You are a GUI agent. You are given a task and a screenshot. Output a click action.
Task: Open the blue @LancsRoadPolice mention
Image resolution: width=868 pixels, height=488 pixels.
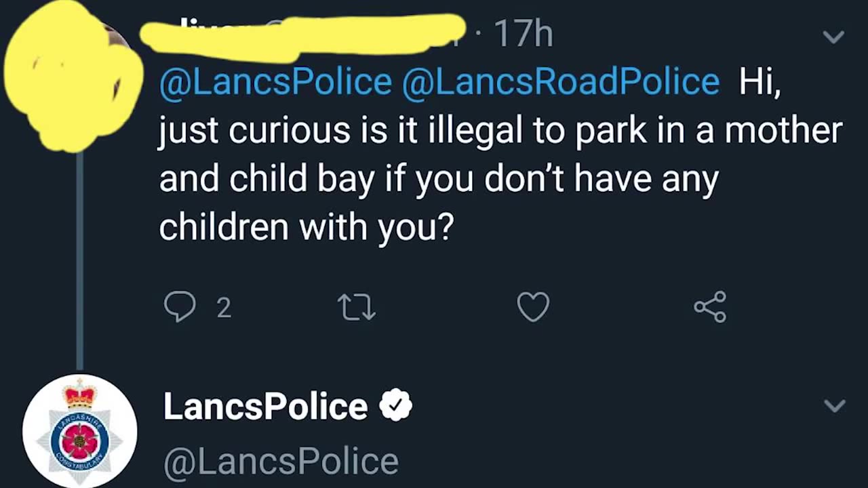tap(560, 82)
